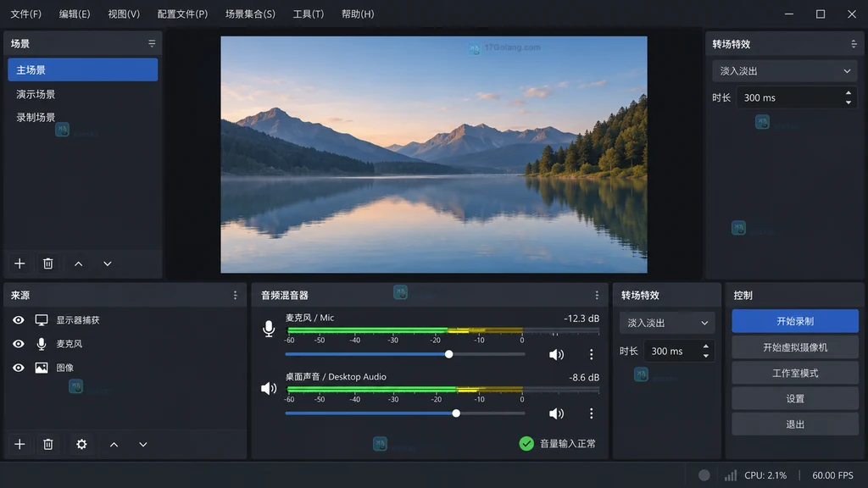Decrease bottom panel 时长 value
The width and height of the screenshot is (868, 488).
point(705,356)
